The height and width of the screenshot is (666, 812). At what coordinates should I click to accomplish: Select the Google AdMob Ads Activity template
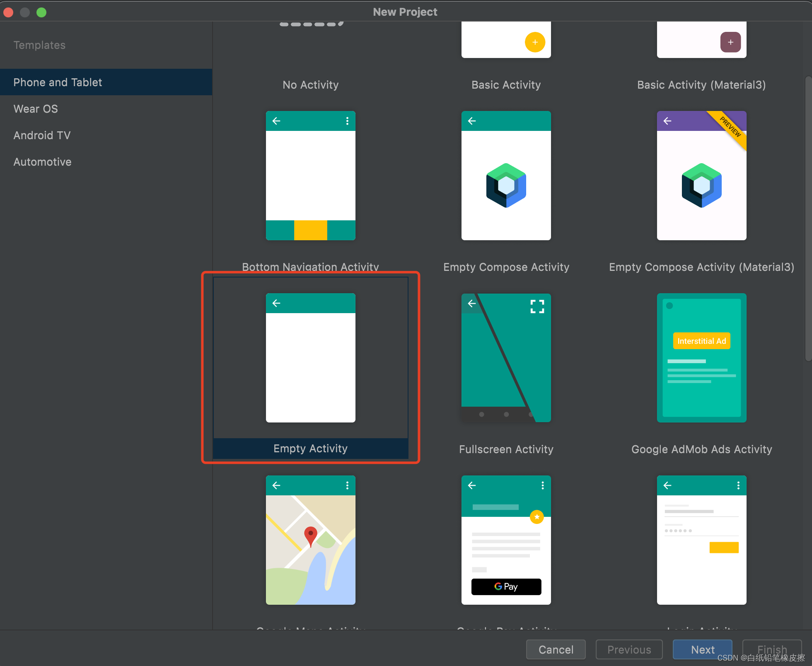(701, 358)
